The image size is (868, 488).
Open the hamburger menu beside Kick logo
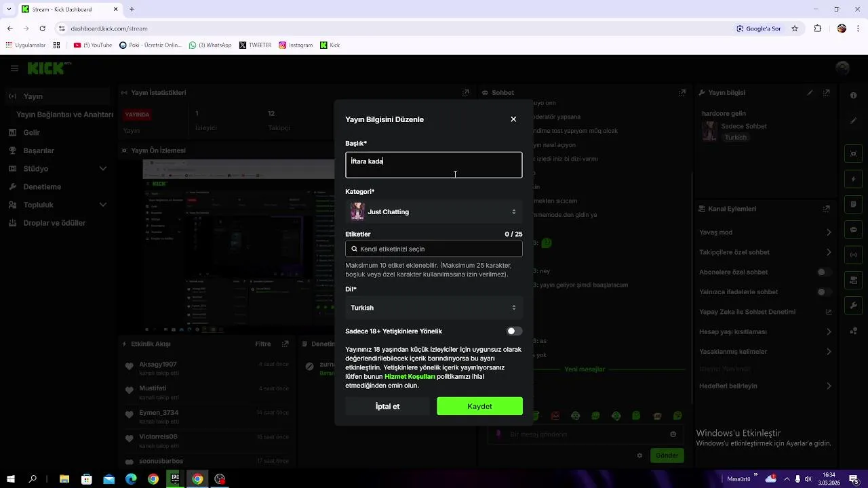tap(14, 68)
